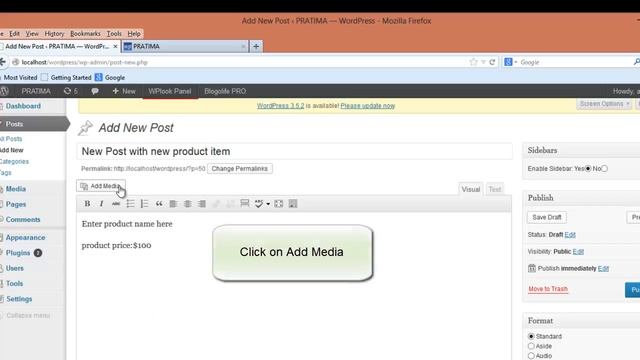Edit the Publish immediately schedule

tap(603, 269)
